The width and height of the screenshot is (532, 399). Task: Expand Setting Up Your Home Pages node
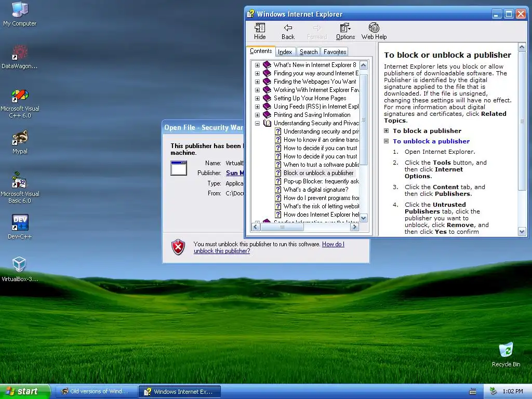click(257, 98)
